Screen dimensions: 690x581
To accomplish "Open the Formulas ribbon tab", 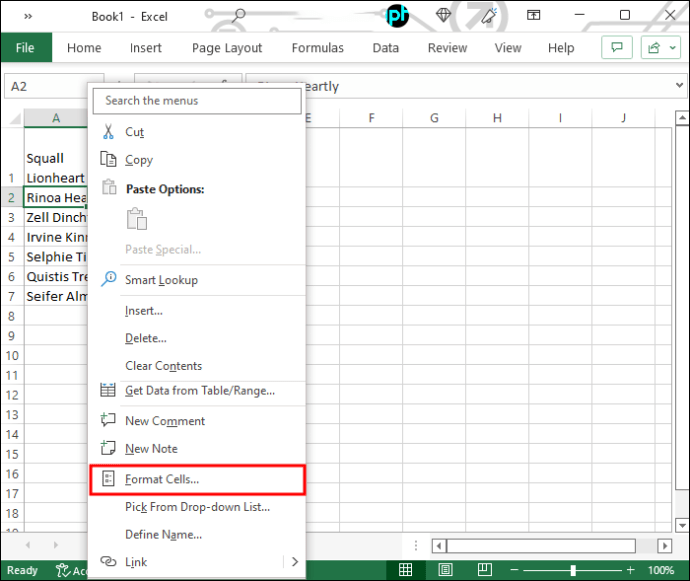I will coord(318,48).
